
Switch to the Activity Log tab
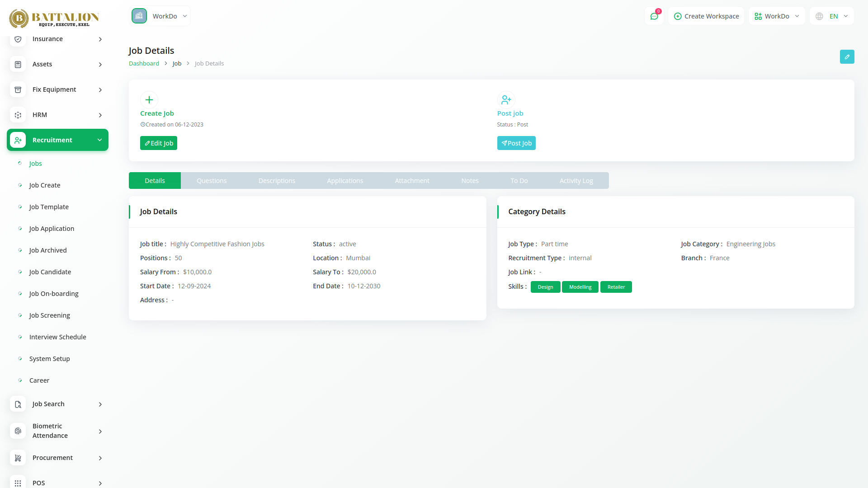coord(576,181)
